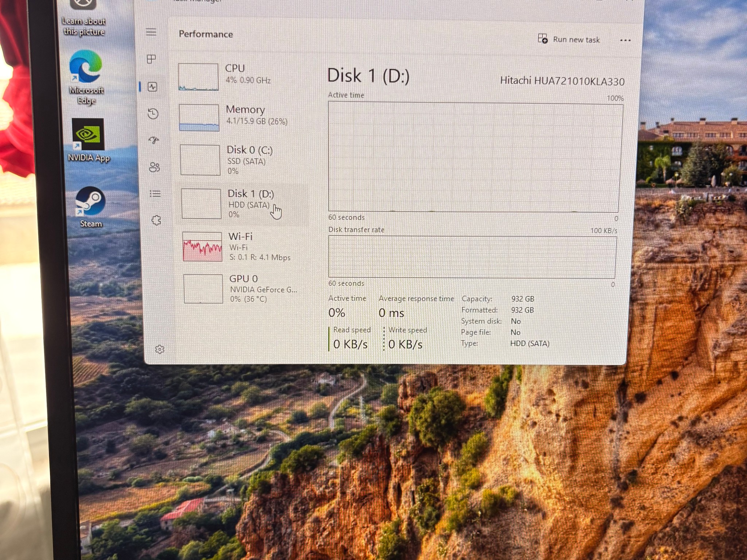Open the Microsoft Edge desktop shortcut
Viewport: 747px width, 560px height.
tap(86, 77)
